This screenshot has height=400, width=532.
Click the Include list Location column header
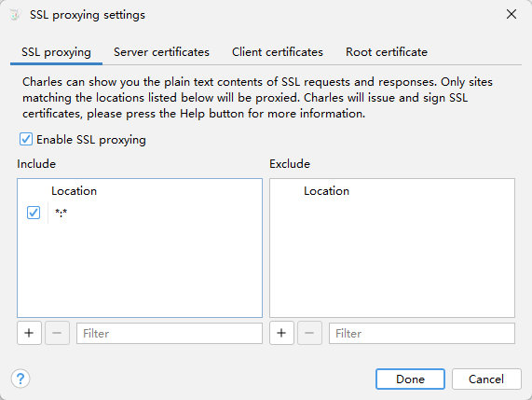[x=74, y=191]
